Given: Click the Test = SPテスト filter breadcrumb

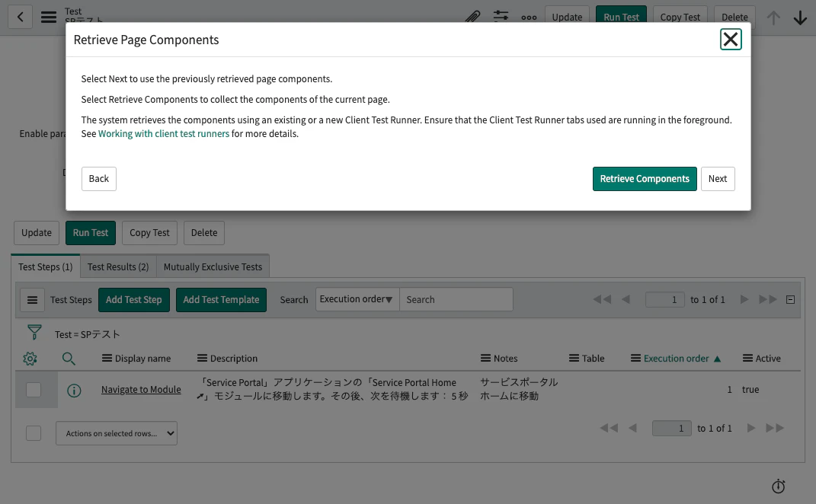Looking at the screenshot, I should (88, 334).
